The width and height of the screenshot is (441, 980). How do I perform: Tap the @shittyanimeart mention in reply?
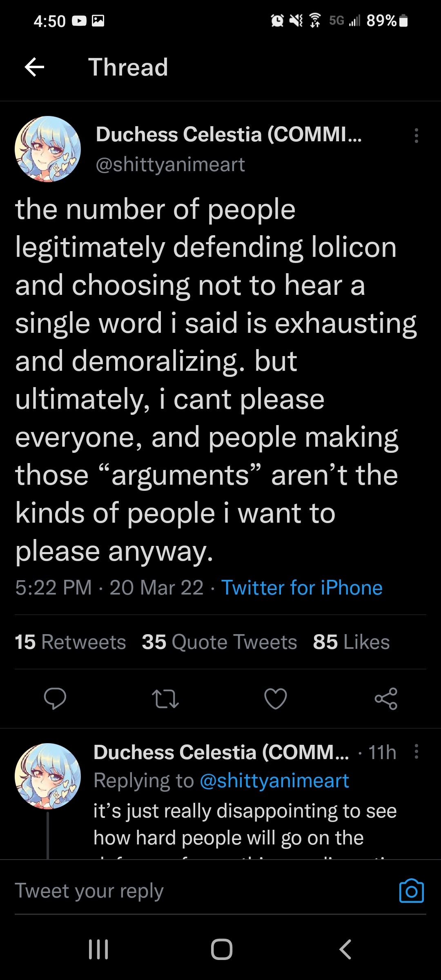274,781
